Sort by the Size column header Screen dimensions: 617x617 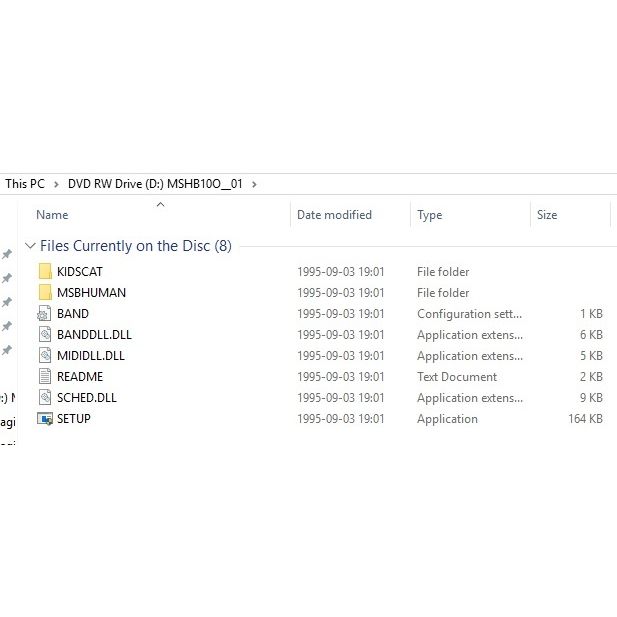tap(547, 215)
